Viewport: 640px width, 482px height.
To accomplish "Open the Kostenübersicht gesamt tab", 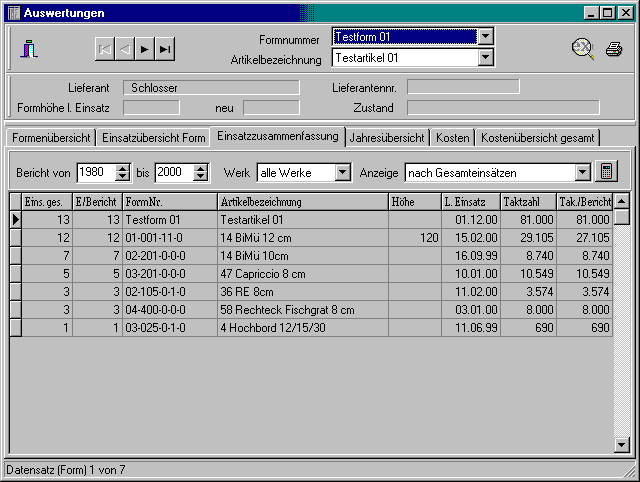I will point(537,137).
